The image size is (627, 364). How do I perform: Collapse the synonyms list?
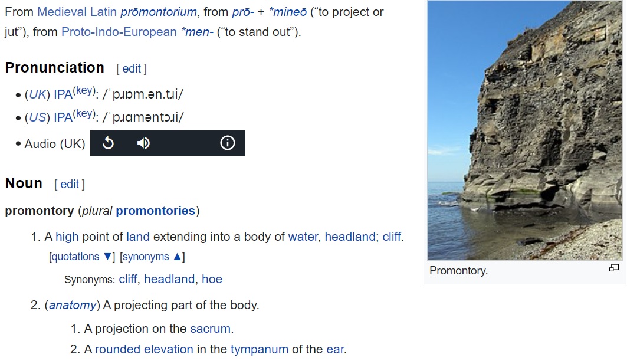[x=153, y=257]
